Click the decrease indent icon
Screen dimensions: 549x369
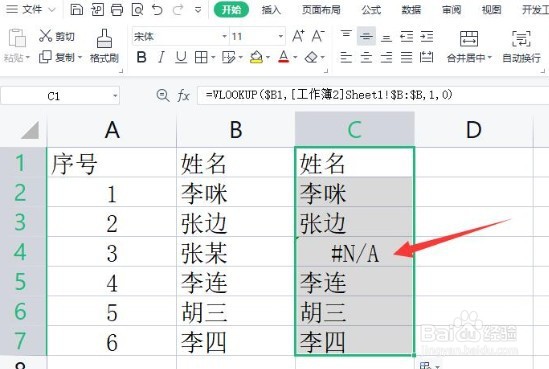tap(406, 36)
